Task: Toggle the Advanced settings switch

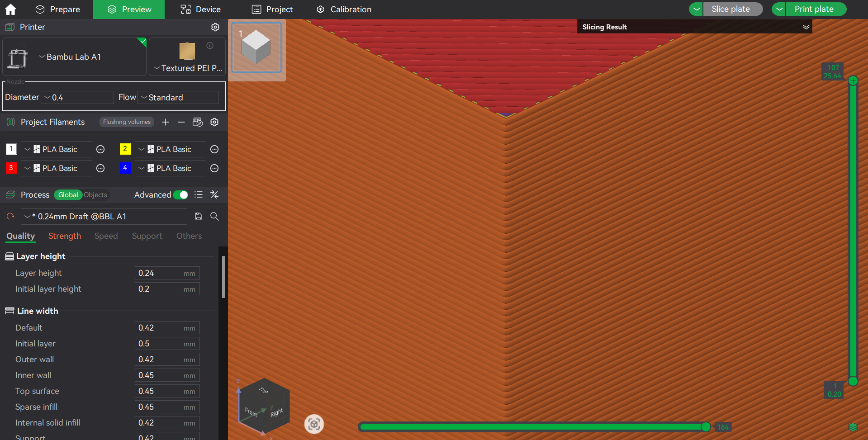Action: [x=180, y=195]
